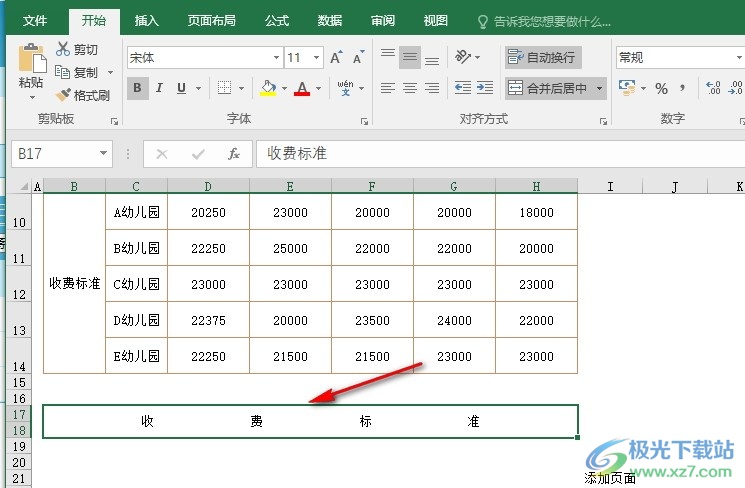745x488 pixels.
Task: Apply comma style separator
Action: (x=683, y=88)
